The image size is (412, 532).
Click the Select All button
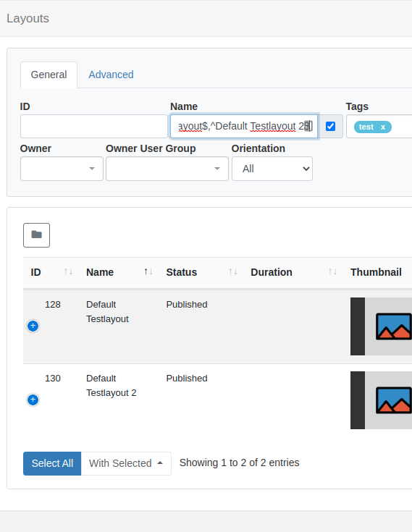pos(52,463)
